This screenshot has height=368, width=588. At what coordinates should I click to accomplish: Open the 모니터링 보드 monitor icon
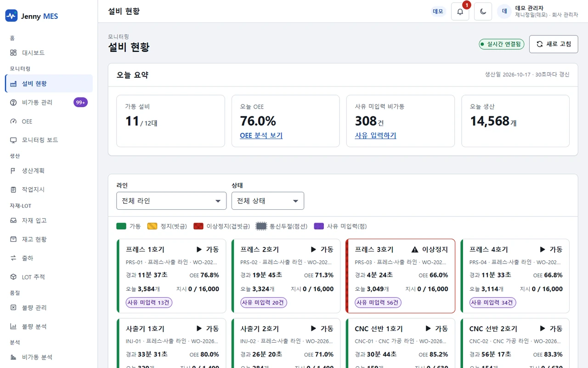click(x=13, y=140)
